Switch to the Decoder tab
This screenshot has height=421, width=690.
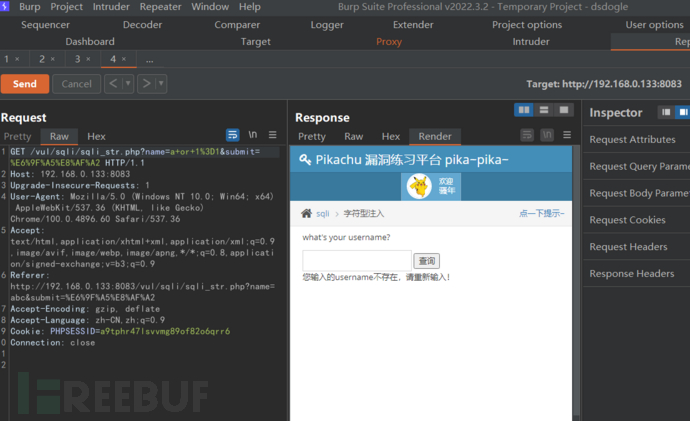click(142, 25)
